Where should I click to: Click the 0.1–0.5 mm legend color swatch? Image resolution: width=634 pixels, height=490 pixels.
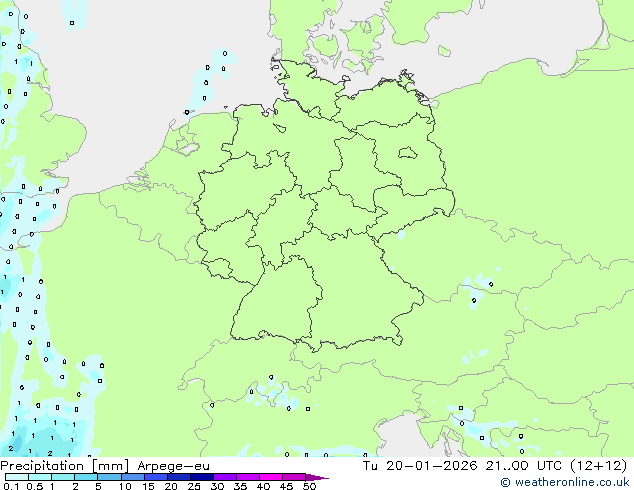[x=17, y=477]
